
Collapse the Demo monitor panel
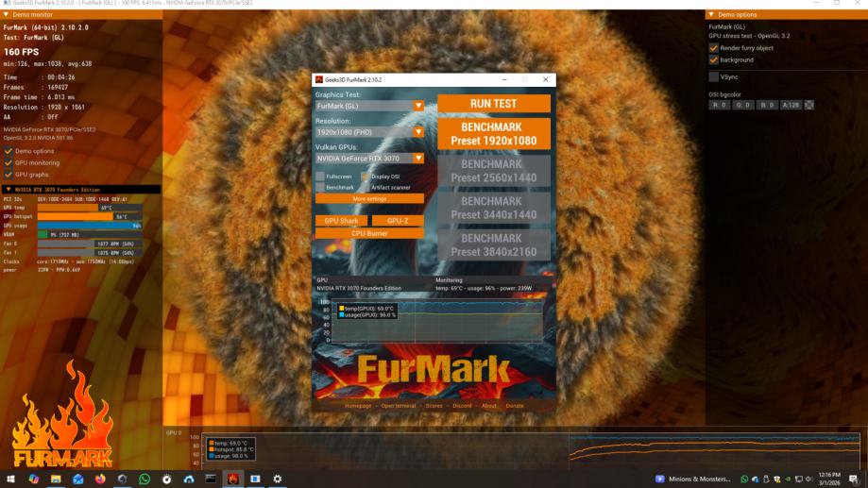point(6,14)
